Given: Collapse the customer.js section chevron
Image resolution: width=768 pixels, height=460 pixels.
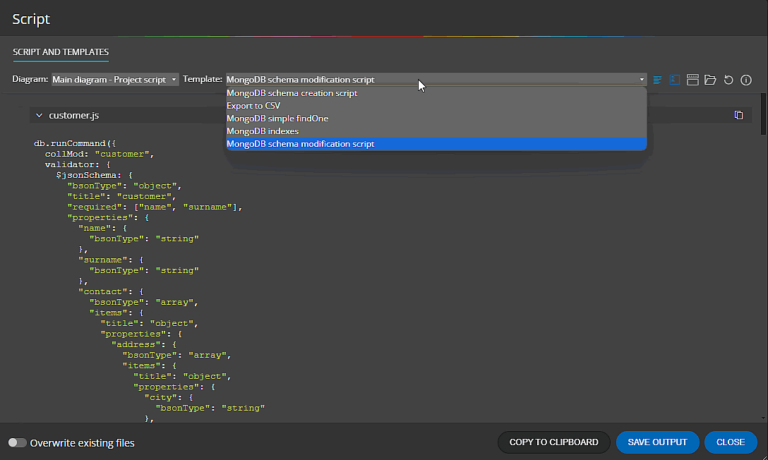Looking at the screenshot, I should 38,116.
